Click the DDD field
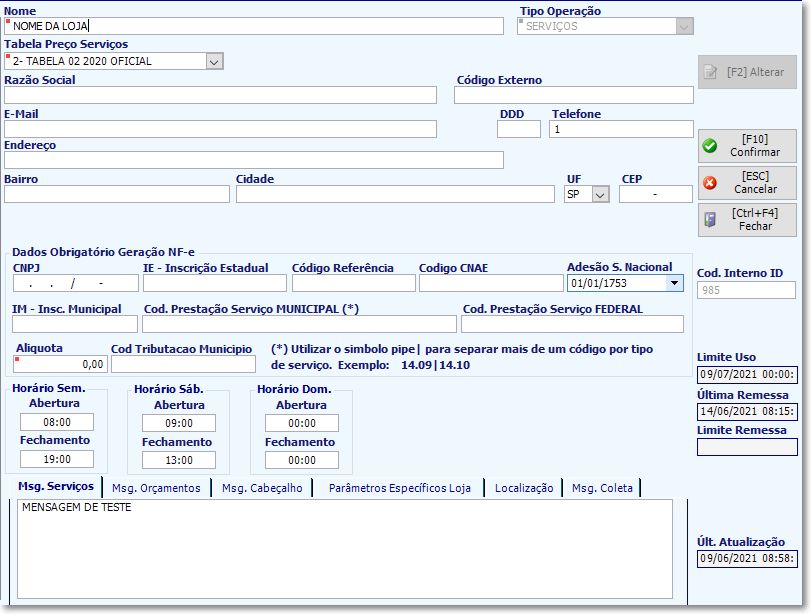The height and width of the screenshot is (614, 811). (x=519, y=129)
